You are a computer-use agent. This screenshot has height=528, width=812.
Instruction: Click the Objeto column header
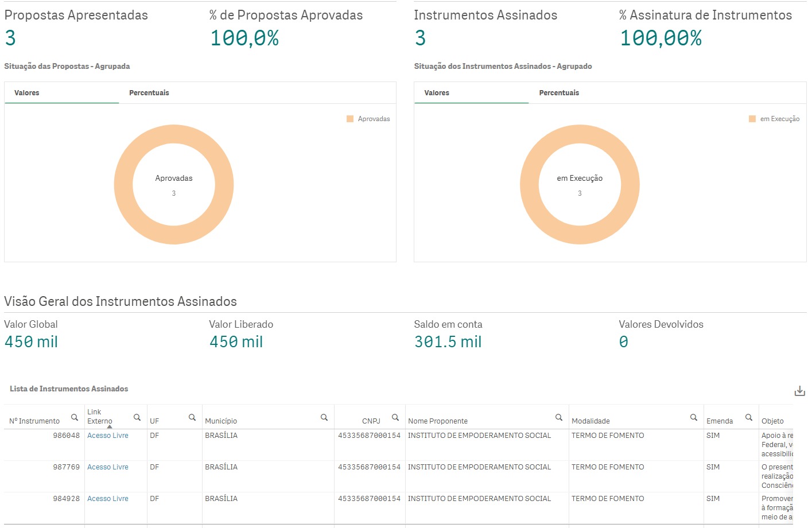772,421
